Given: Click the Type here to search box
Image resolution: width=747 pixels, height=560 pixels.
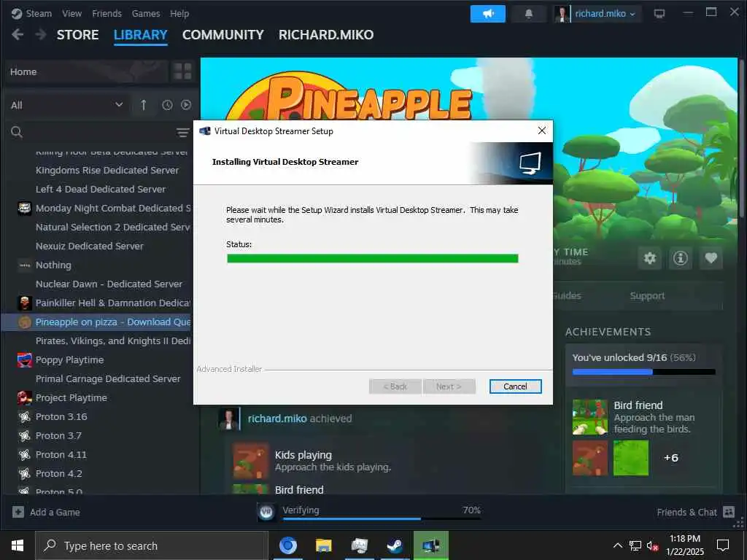Looking at the screenshot, I should [152, 545].
